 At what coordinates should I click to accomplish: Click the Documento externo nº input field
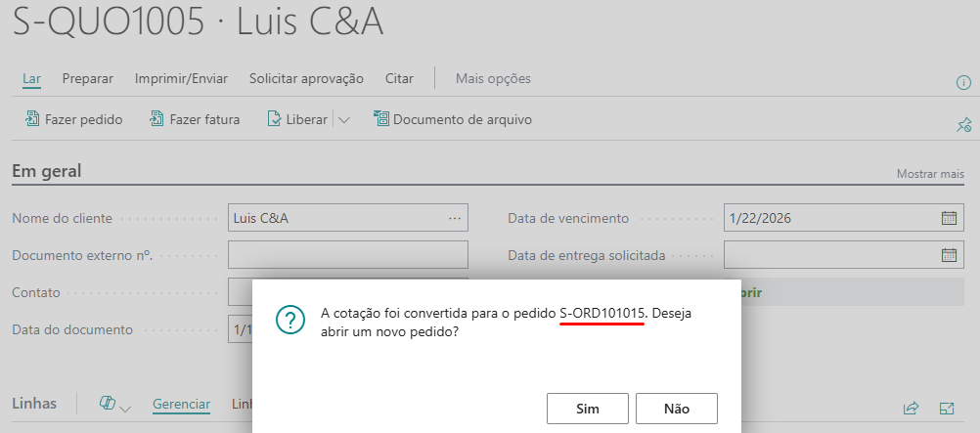point(347,255)
